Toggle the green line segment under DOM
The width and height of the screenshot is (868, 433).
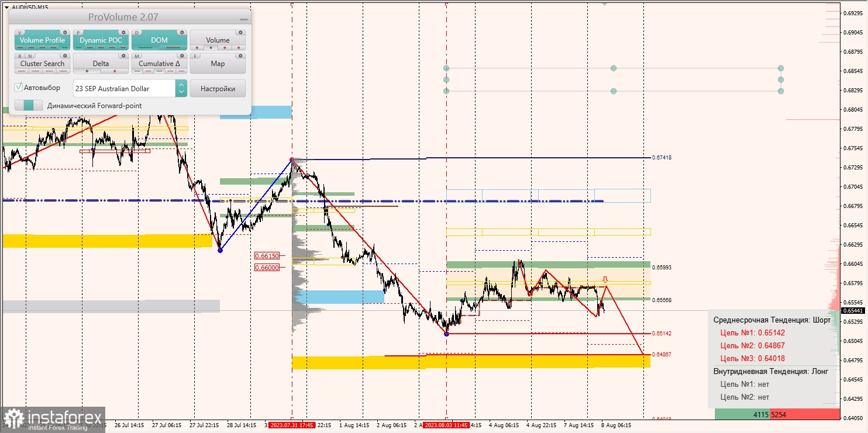pyautogui.click(x=146, y=48)
